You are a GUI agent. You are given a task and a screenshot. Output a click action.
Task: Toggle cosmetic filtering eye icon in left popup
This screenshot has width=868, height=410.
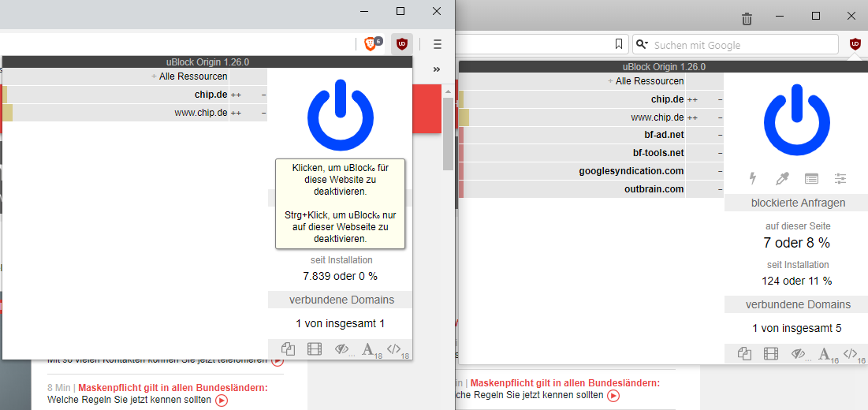[341, 348]
